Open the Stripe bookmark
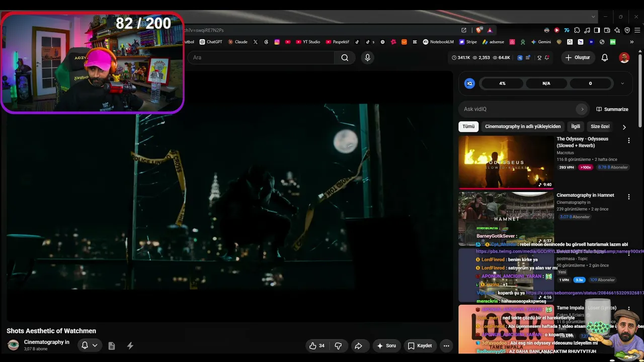Image resolution: width=644 pixels, height=362 pixels. point(468,42)
